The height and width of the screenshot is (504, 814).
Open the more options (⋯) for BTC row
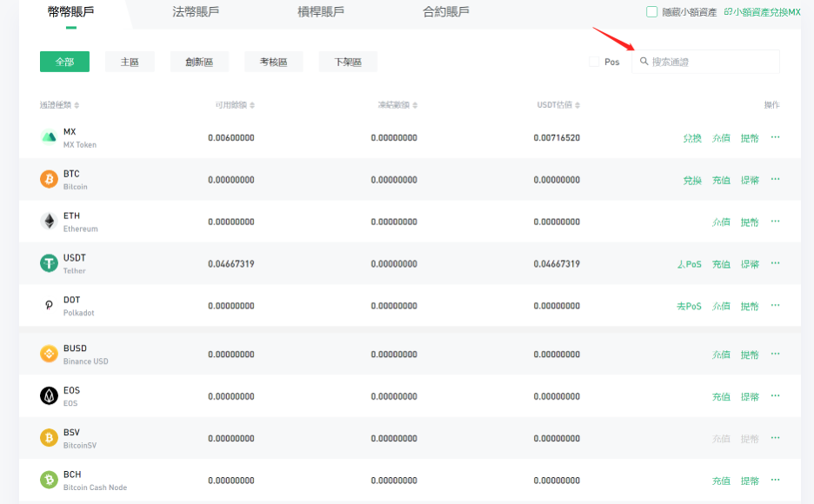click(x=775, y=179)
